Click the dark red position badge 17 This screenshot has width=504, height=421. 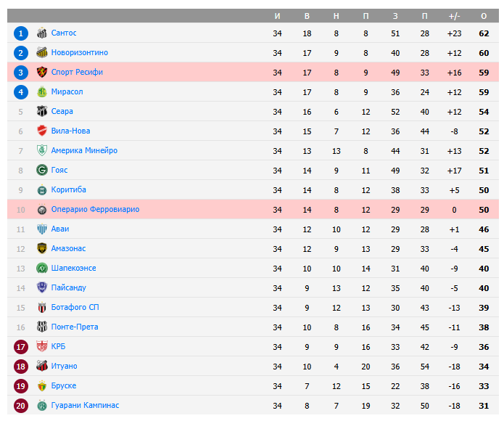21,347
